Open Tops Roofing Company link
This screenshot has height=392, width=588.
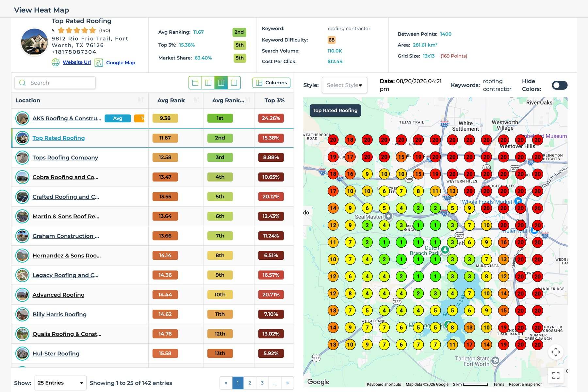[x=65, y=157]
